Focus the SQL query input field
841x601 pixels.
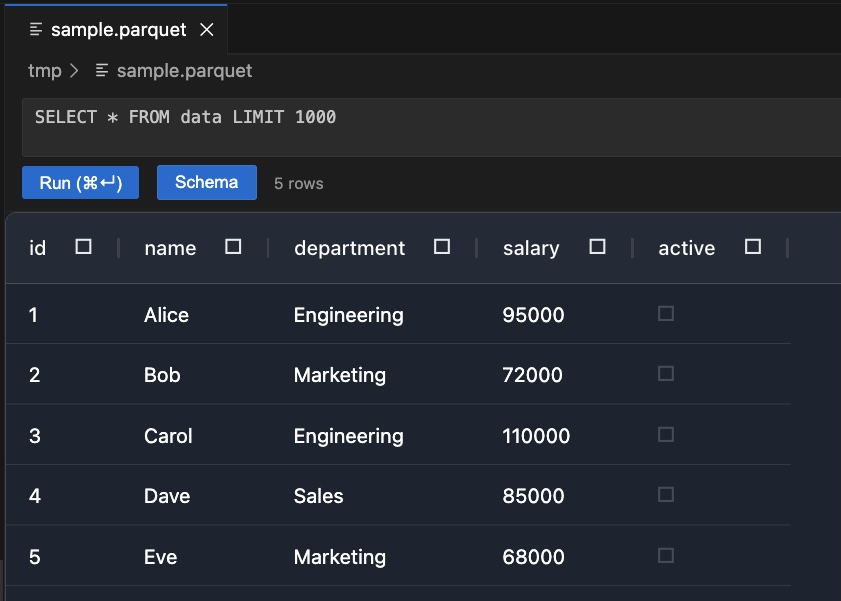point(431,127)
